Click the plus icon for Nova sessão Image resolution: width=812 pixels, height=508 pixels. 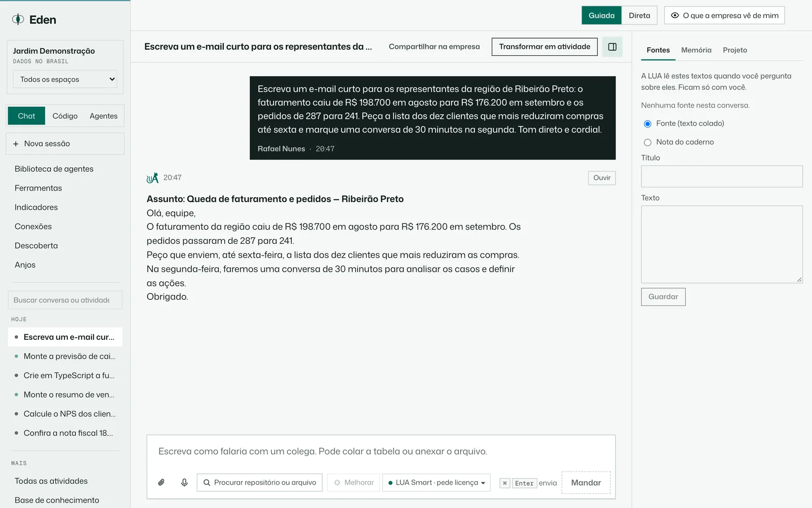[x=16, y=144]
